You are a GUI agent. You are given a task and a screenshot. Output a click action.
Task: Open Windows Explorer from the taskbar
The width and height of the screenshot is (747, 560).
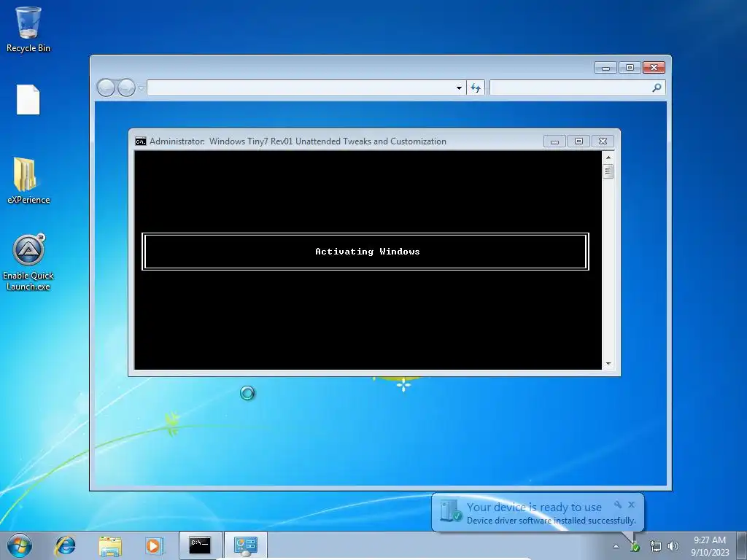(110, 545)
